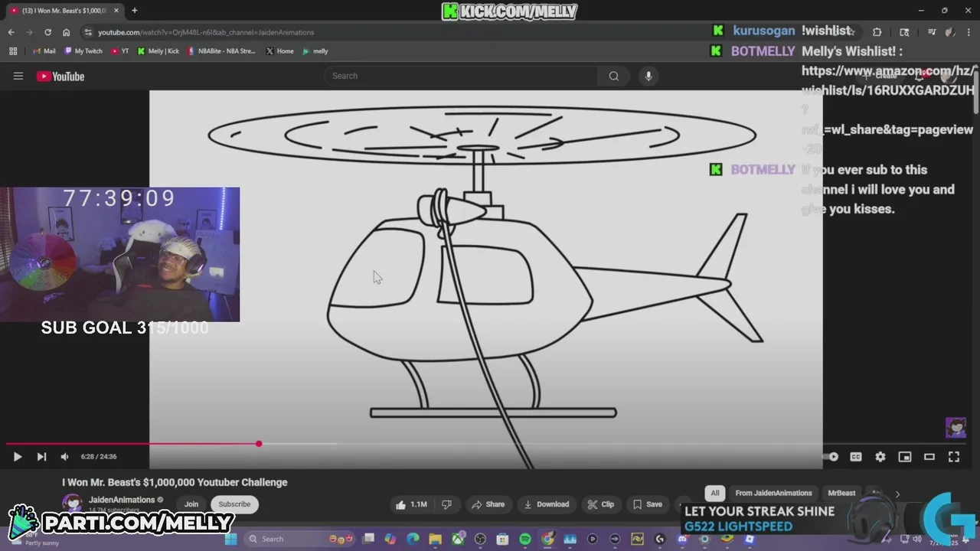Open the browser home page
This screenshot has height=551, width=980.
tap(66, 32)
